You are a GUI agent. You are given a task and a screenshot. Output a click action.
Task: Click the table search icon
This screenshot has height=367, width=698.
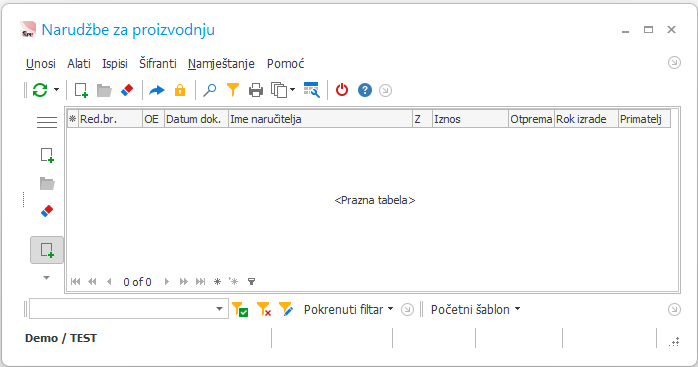click(x=312, y=90)
